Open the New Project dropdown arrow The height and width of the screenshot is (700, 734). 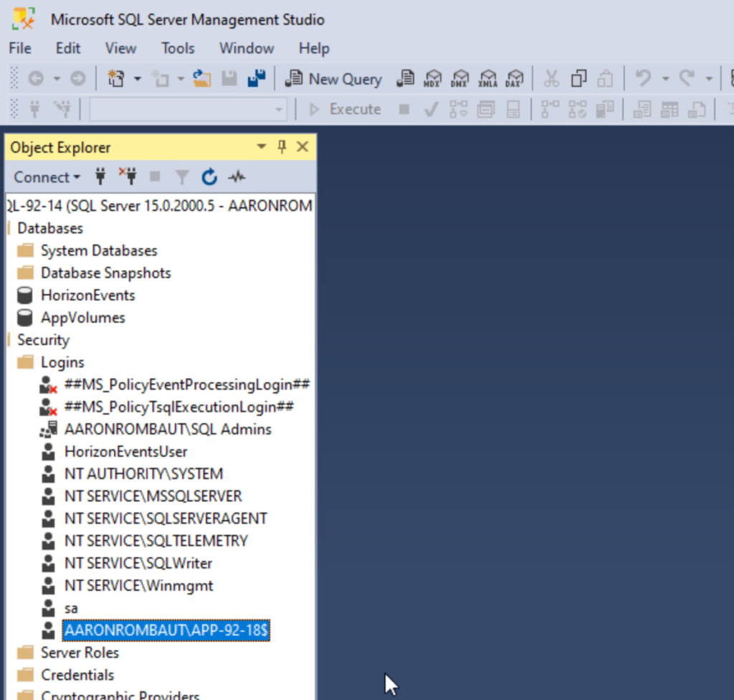(138, 79)
